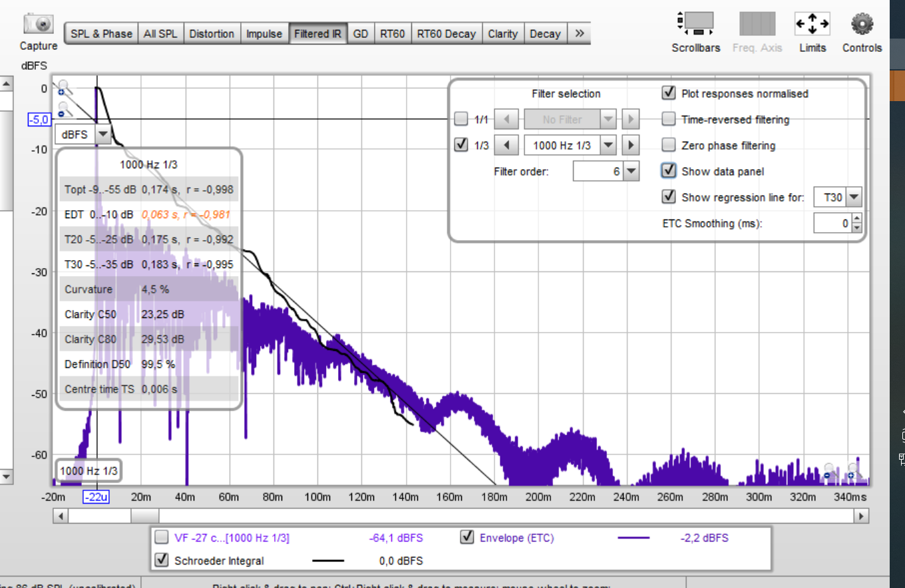
Task: Open the Distortion tab
Action: 212,33
